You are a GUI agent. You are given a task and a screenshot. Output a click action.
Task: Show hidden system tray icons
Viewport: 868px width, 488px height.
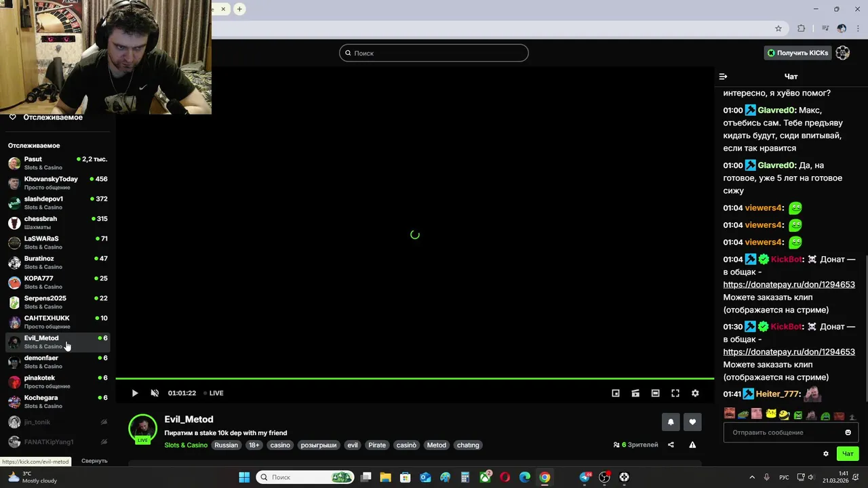[x=751, y=477]
